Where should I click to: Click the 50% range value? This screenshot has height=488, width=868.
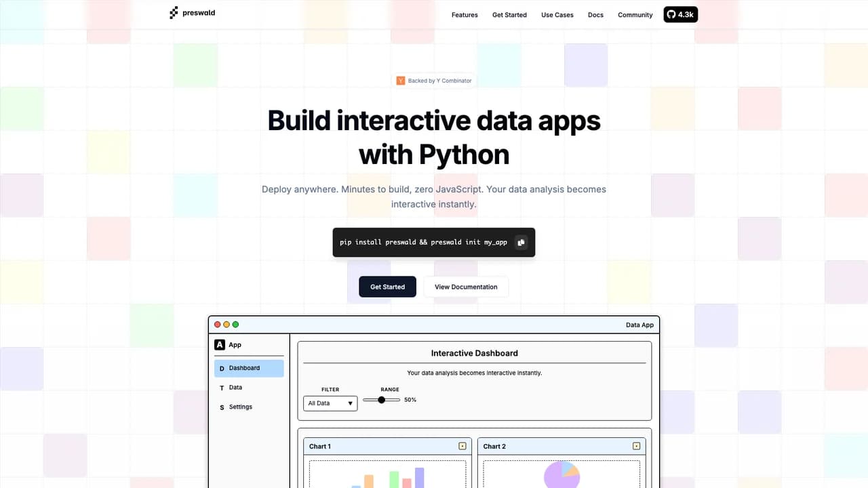(410, 400)
